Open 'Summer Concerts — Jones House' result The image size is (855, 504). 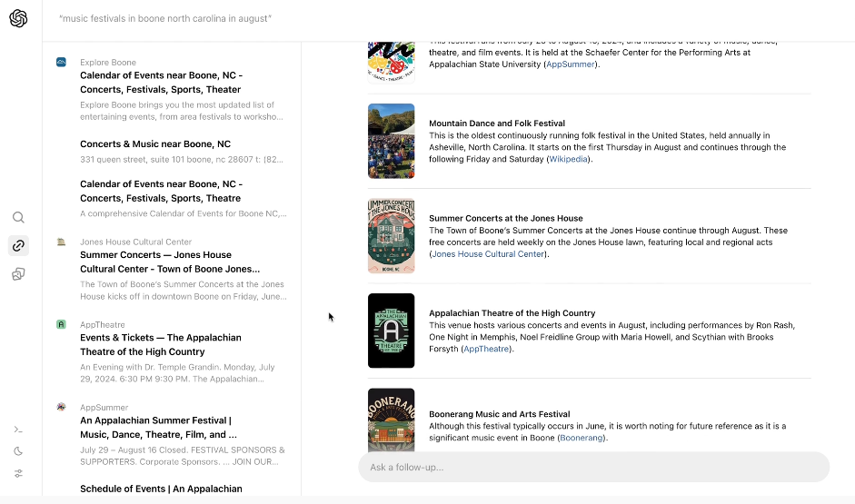pyautogui.click(x=170, y=262)
